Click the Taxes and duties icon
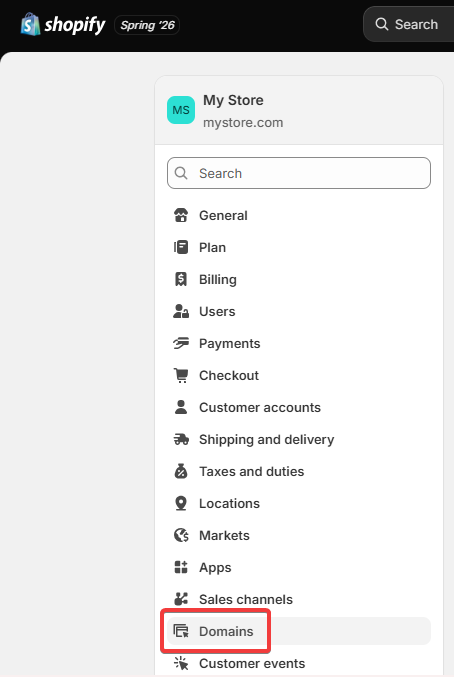The height and width of the screenshot is (677, 454). 181,471
